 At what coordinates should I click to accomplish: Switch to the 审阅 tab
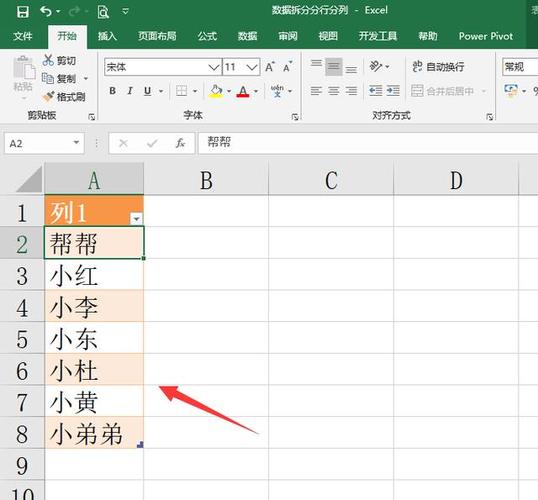click(288, 36)
